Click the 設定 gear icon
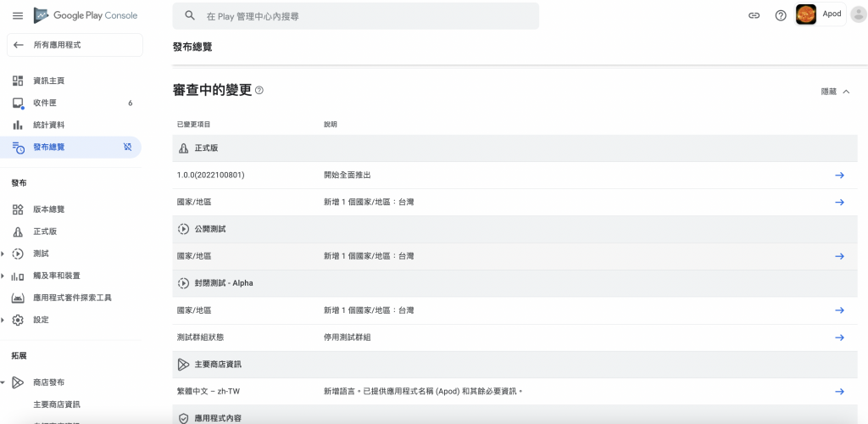The image size is (868, 424). (x=18, y=320)
